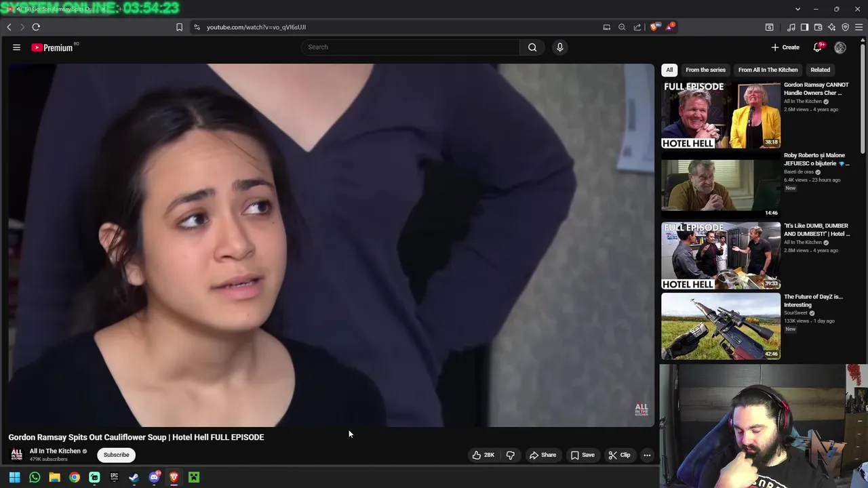Reload the page
This screenshot has height=488, width=868.
[36, 27]
